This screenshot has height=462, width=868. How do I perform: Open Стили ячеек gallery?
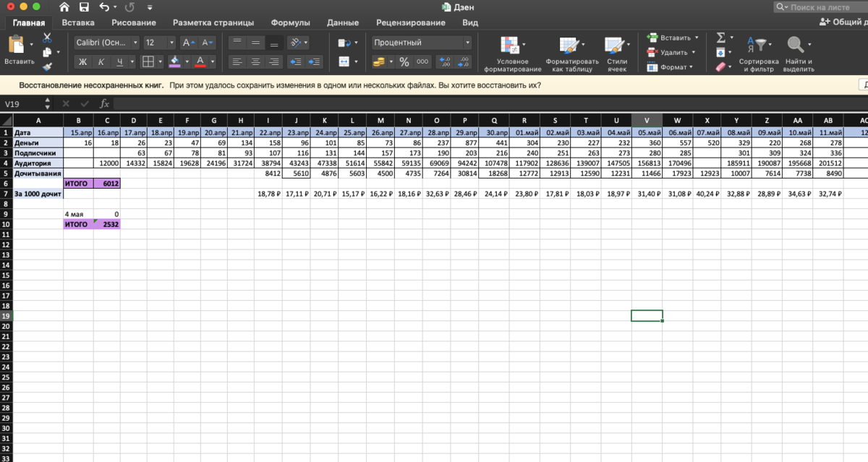tap(617, 54)
